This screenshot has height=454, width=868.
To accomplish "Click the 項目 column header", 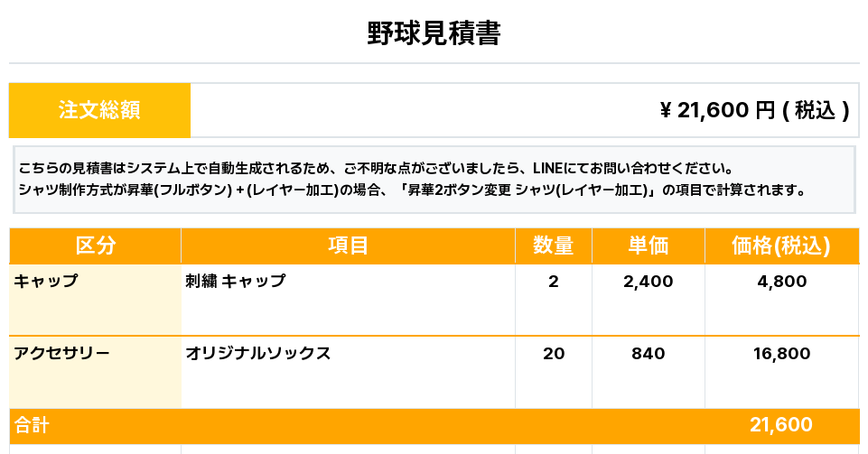I will 349,246.
